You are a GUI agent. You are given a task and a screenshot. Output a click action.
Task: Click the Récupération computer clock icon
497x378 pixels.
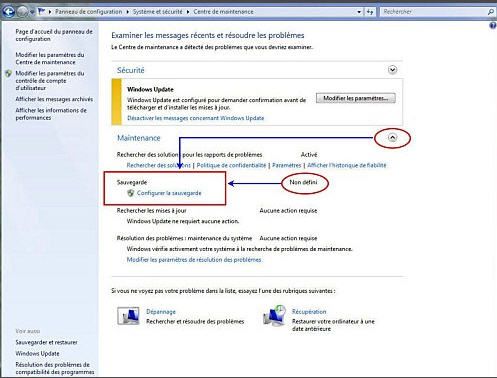[274, 316]
